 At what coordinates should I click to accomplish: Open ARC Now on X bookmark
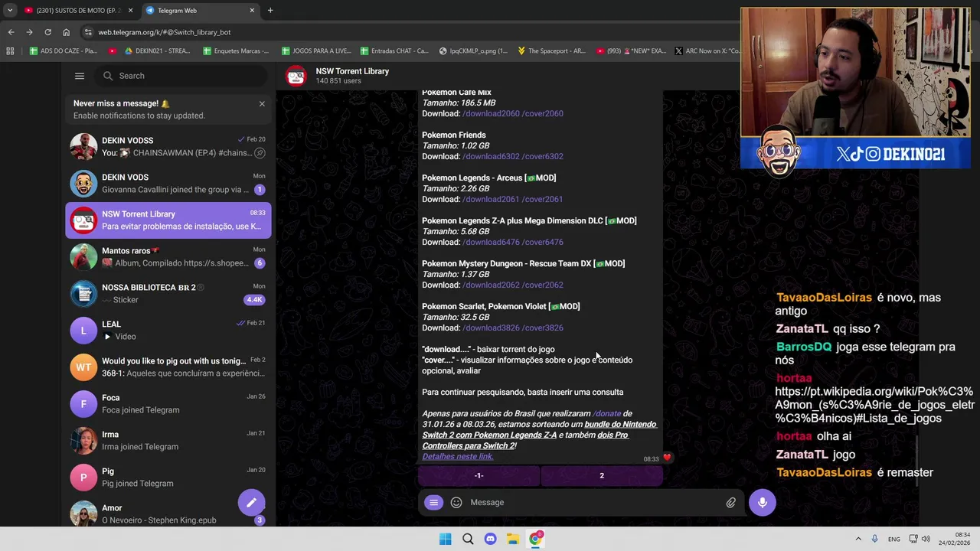(707, 51)
